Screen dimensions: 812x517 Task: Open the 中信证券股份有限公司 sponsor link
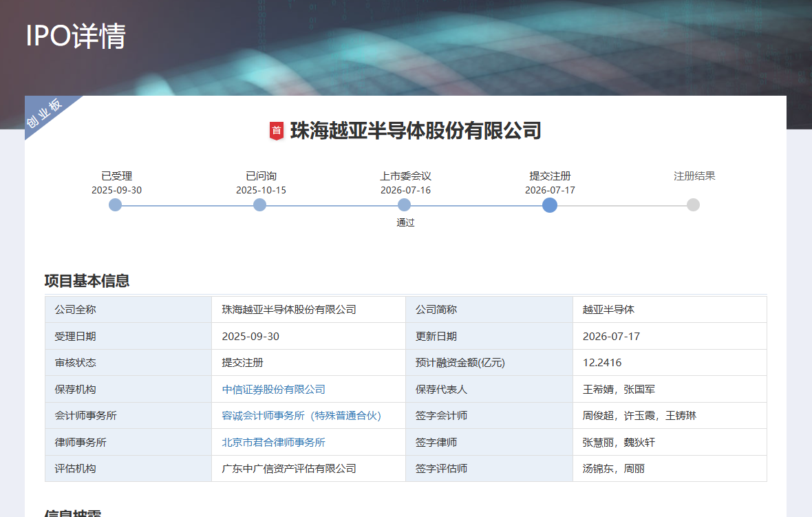click(273, 390)
